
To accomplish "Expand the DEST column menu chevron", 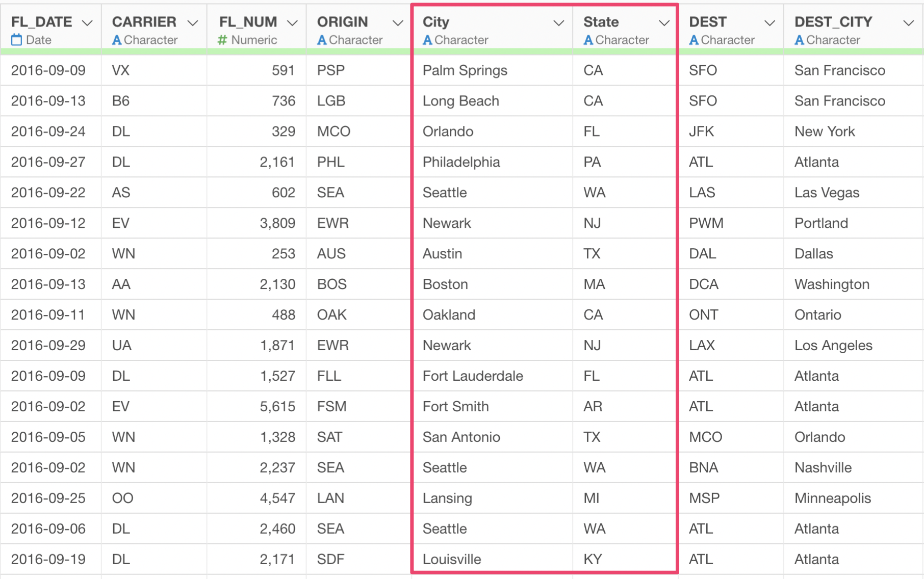I will coord(769,23).
